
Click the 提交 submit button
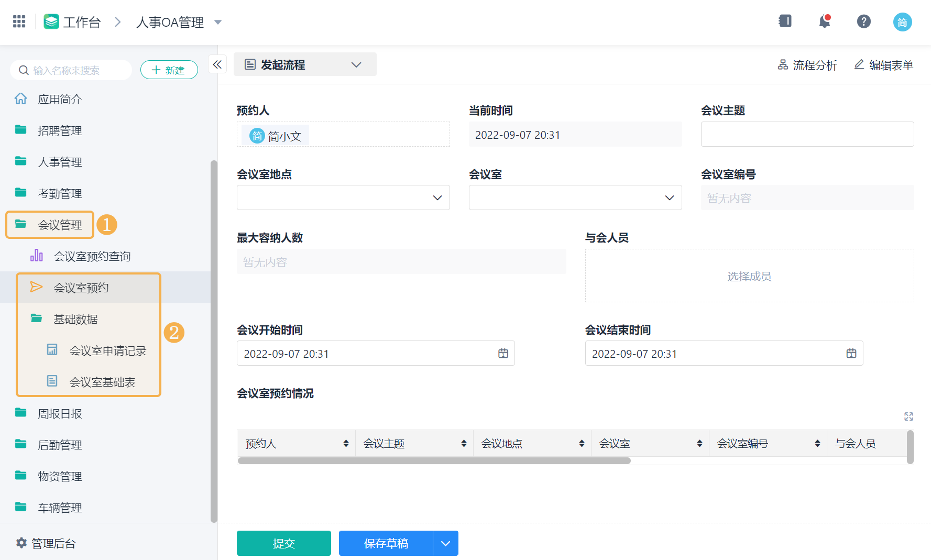[283, 543]
